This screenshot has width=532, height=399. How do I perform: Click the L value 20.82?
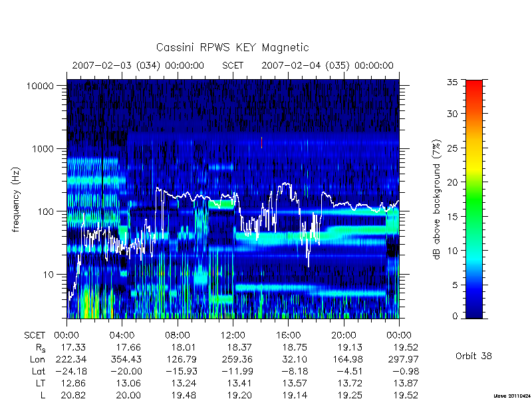click(x=73, y=395)
